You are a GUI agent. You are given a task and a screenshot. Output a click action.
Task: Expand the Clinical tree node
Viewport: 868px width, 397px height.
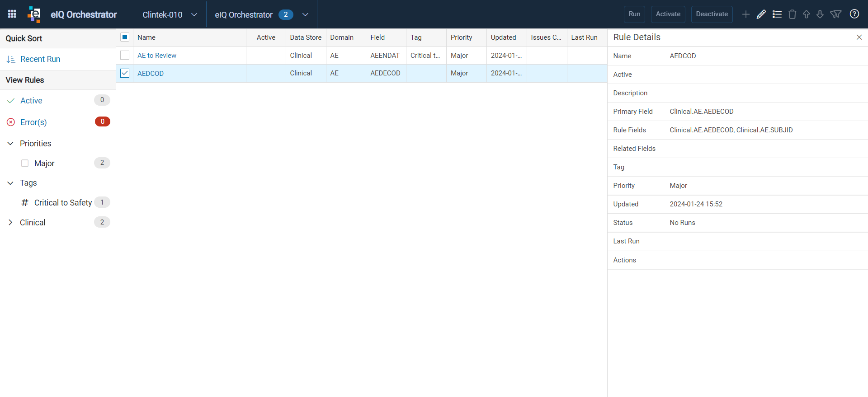point(10,222)
